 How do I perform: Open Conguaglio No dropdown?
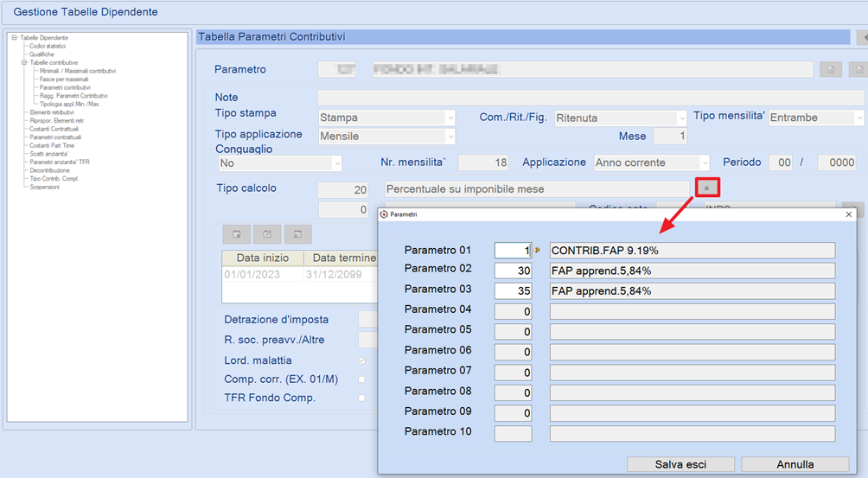pyautogui.click(x=336, y=163)
